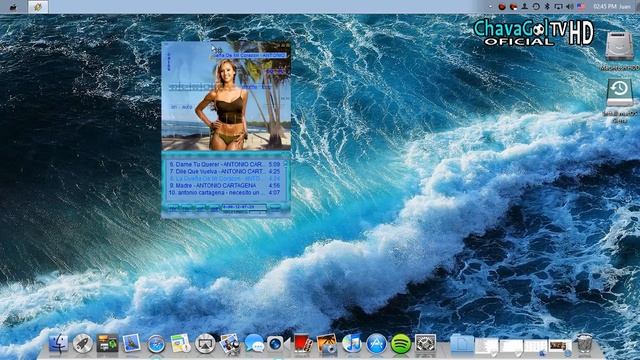Select track 7 Dile Que Vuelva
This screenshot has height=360, width=640.
[224, 171]
